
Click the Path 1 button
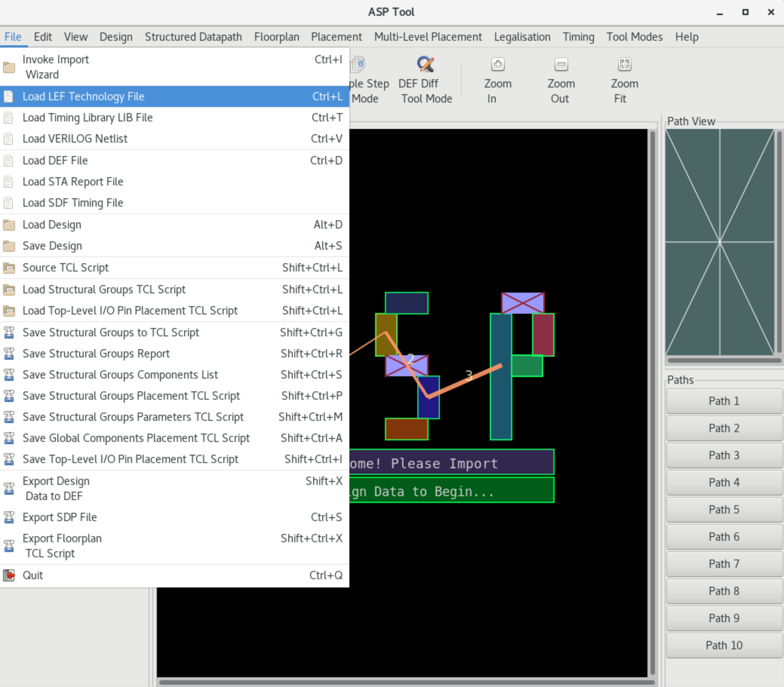click(724, 401)
